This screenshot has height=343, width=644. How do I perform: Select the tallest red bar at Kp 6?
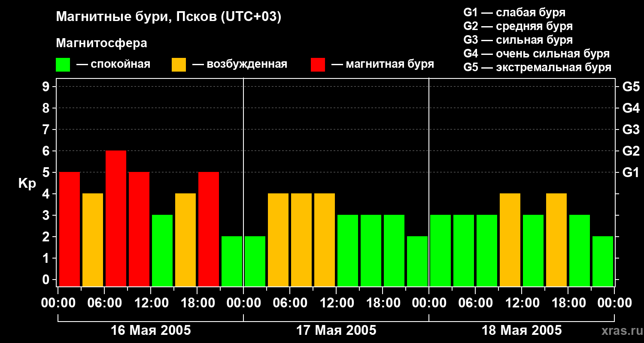click(116, 218)
